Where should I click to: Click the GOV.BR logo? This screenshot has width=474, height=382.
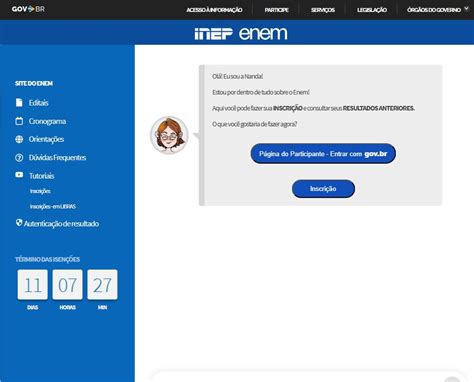tap(28, 9)
